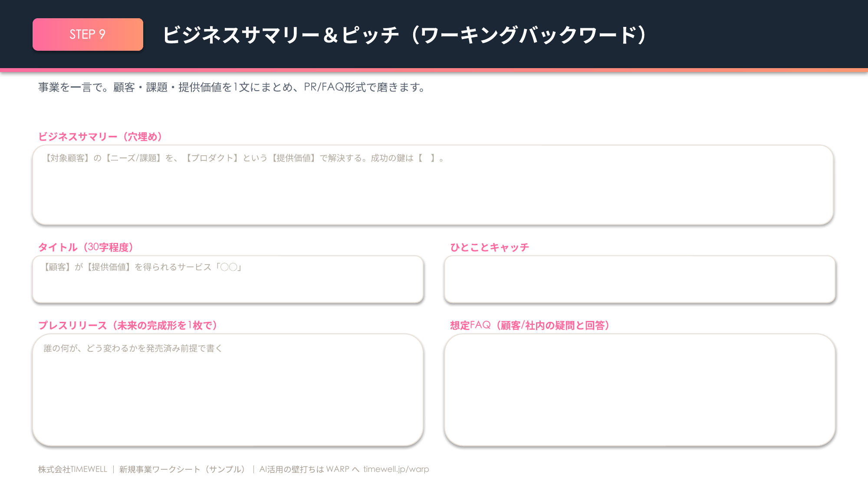
Task: Click placeholder 誰の何が、どう変わるか
Action: (133, 348)
